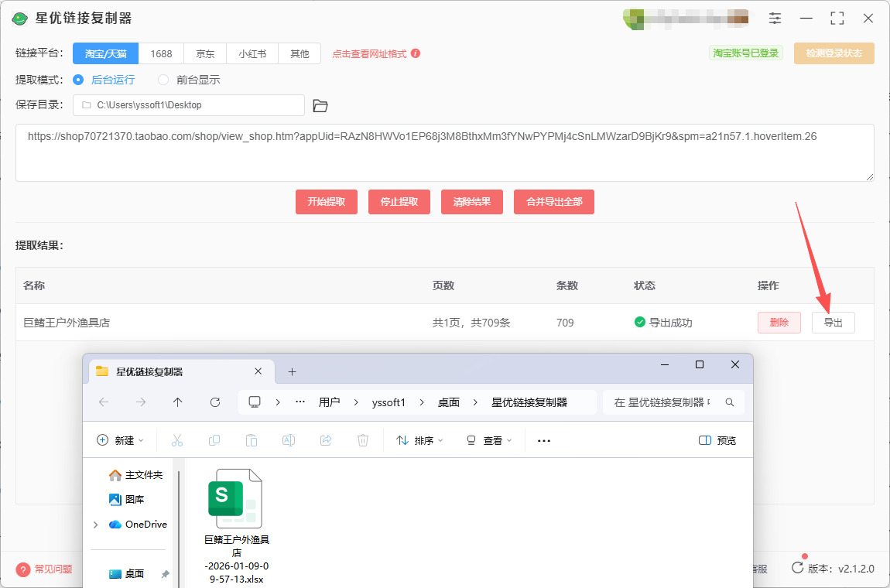890x588 pixels.
Task: Click the 清除结果 button
Action: (x=471, y=202)
